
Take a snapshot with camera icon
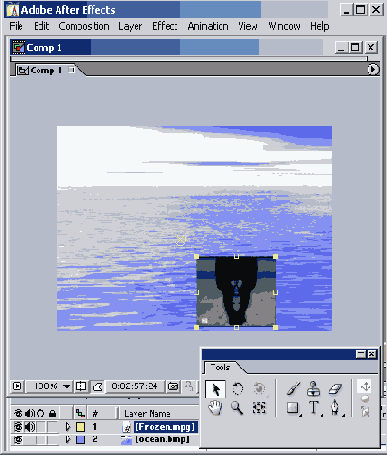tap(173, 386)
